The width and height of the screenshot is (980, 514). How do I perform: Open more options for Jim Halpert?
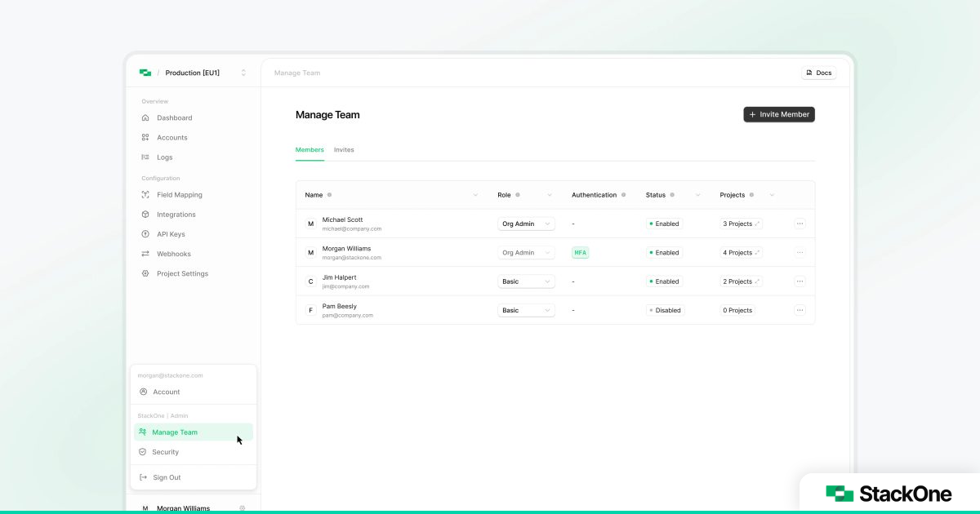[x=800, y=281]
